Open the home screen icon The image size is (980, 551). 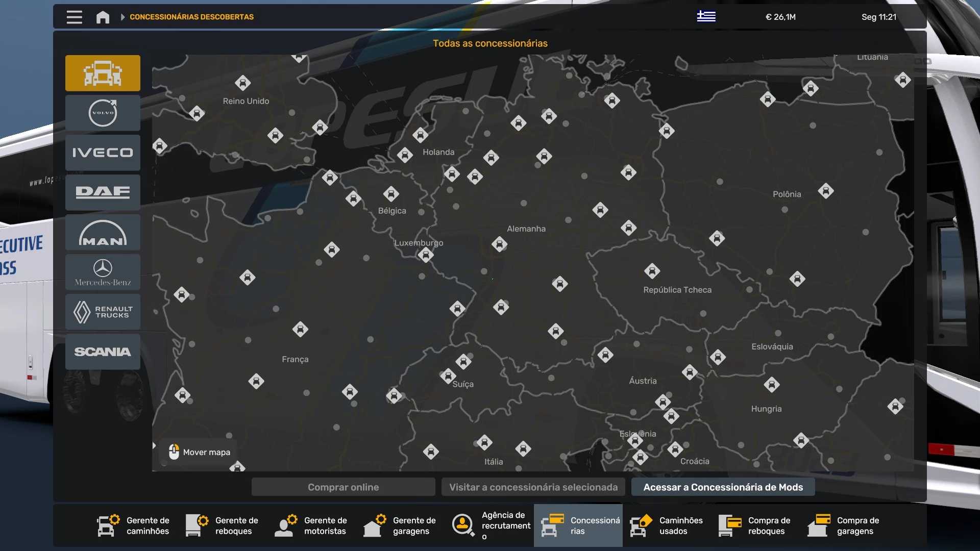[x=103, y=17]
